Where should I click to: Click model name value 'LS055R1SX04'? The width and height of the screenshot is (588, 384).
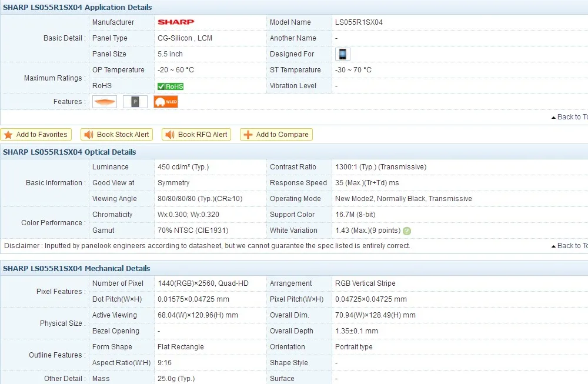tap(359, 22)
